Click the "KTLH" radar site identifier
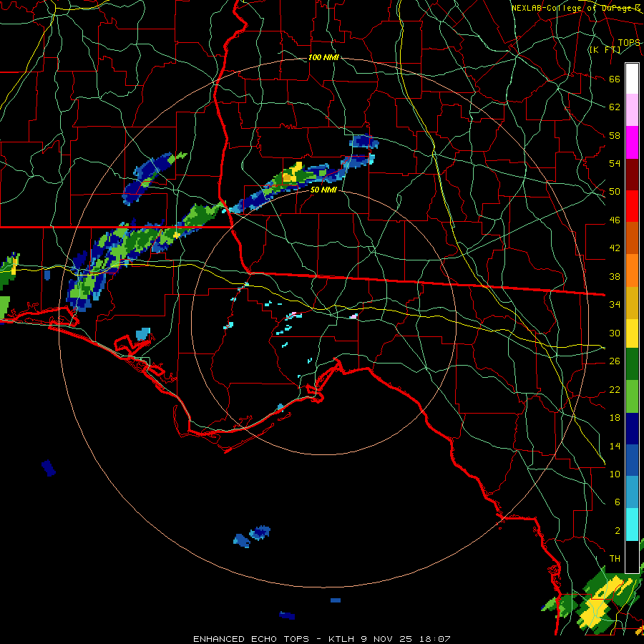Screen dimensions: 644x644 342,639
